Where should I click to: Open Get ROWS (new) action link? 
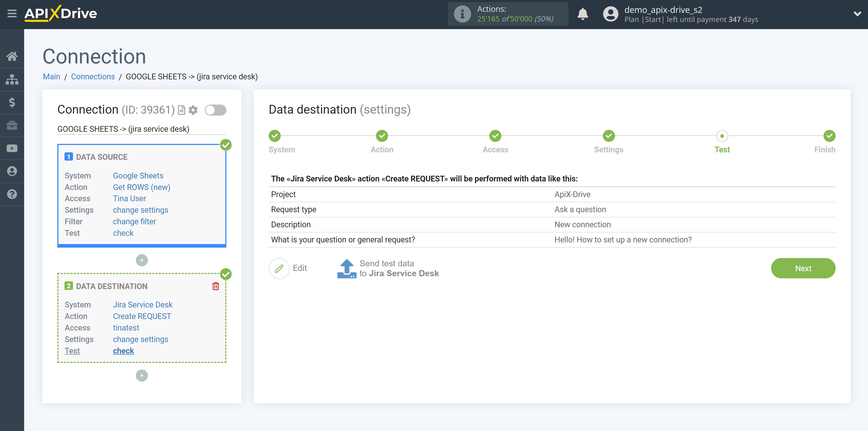coord(142,187)
